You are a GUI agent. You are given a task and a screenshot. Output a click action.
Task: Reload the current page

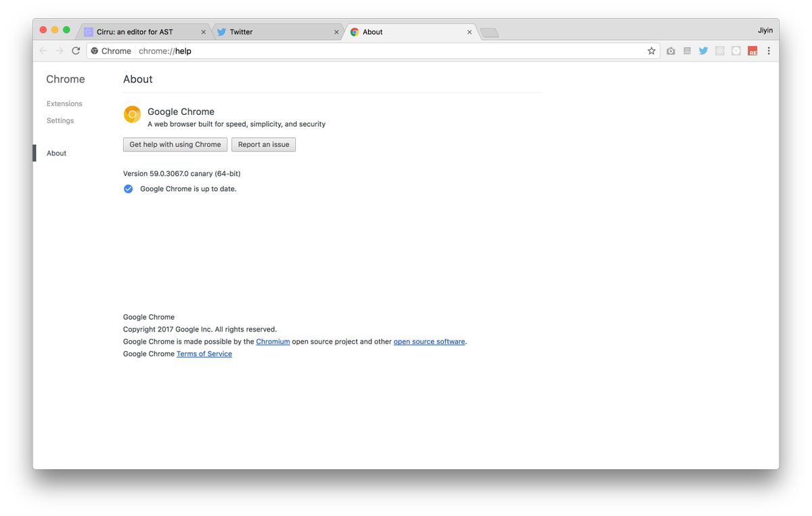click(76, 51)
